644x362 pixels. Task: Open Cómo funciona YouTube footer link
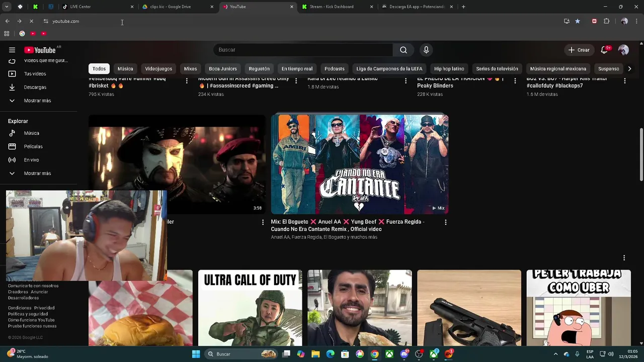click(x=31, y=320)
